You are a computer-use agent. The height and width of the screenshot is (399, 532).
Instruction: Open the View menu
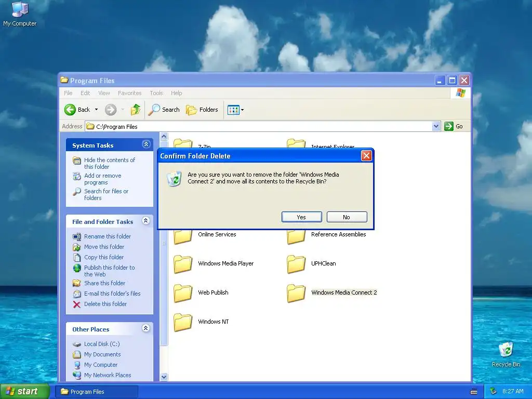point(104,93)
